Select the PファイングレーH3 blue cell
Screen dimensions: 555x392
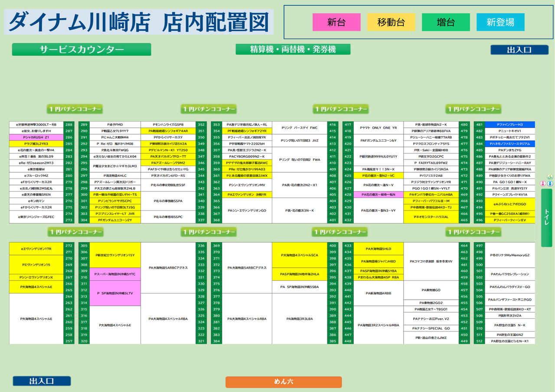point(510,125)
